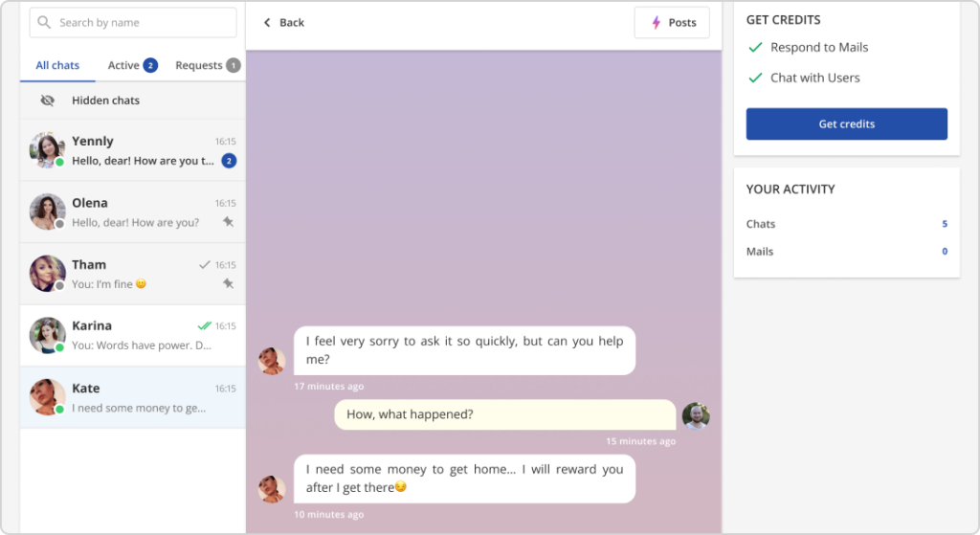Click the pin icon on Tham's chat
The width and height of the screenshot is (980, 535).
pos(228,283)
